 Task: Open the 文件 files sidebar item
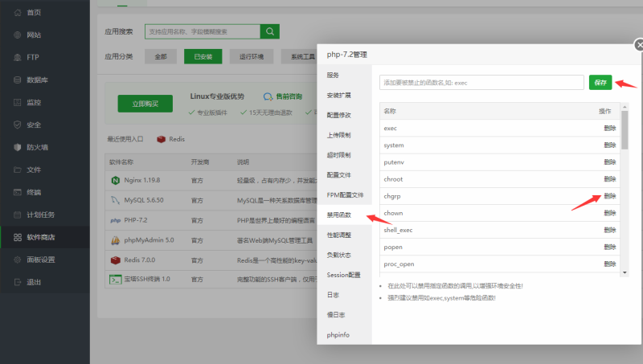point(45,170)
